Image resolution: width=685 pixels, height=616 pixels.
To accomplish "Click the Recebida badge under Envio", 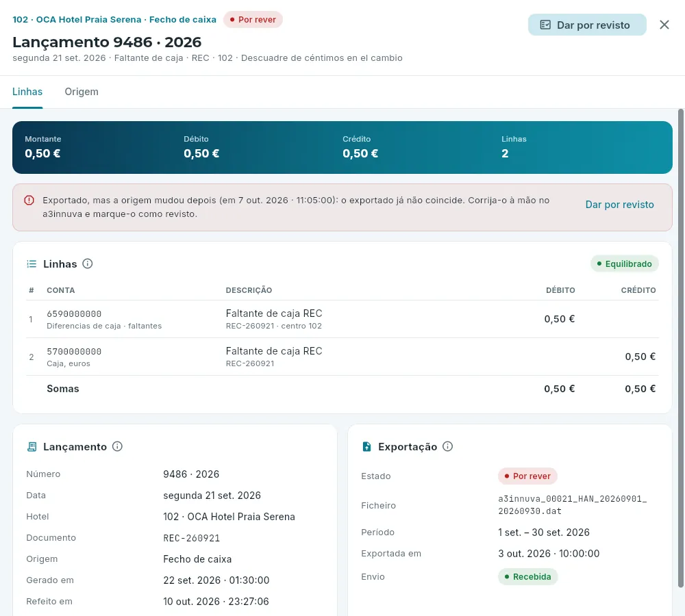I will (527, 577).
